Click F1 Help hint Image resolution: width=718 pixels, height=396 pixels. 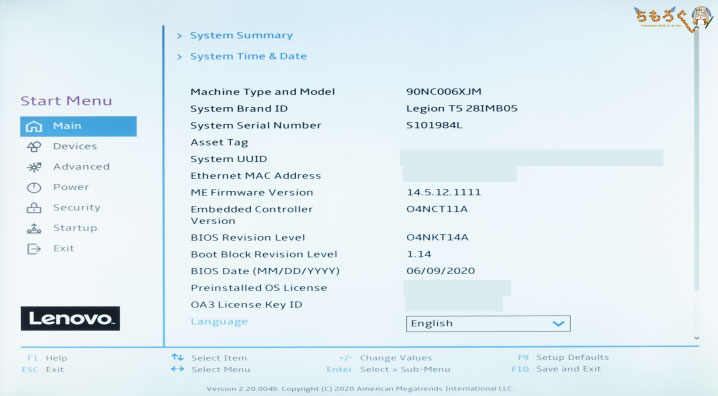tap(47, 358)
